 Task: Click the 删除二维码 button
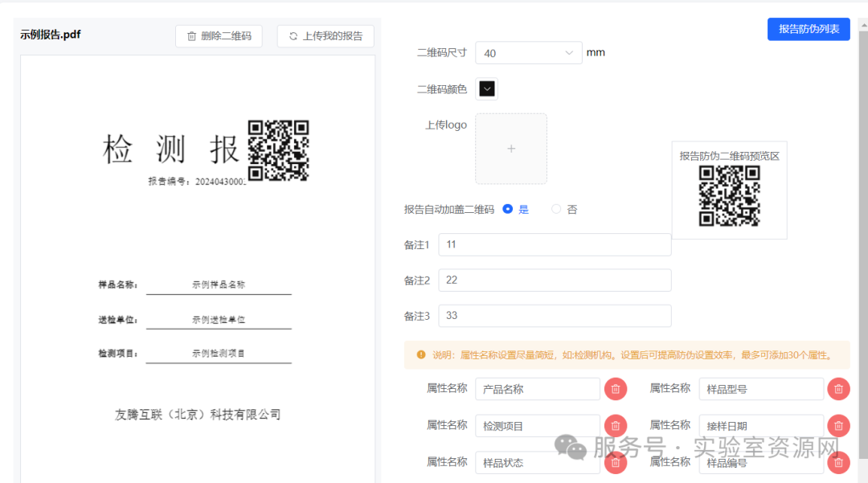point(219,36)
